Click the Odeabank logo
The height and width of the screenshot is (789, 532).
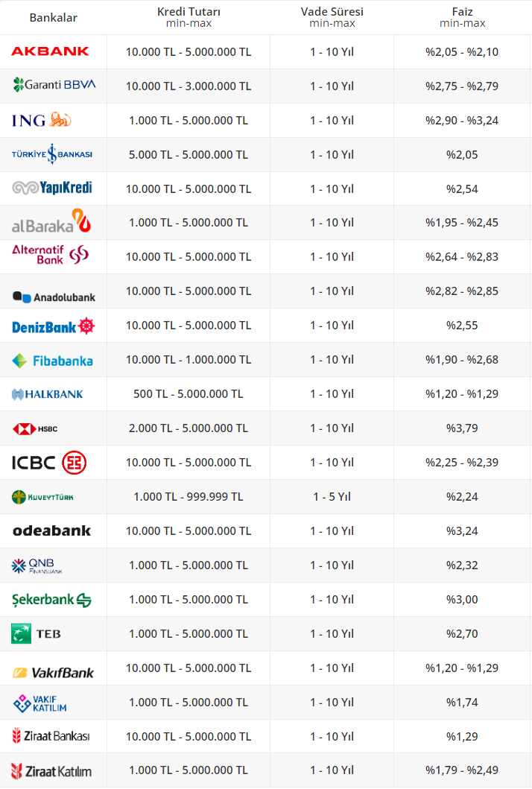pos(51,530)
